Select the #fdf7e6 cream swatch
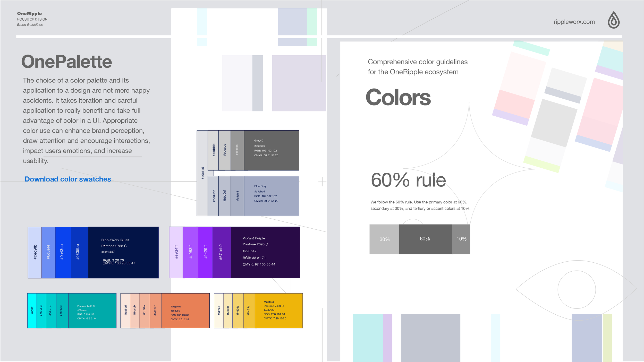 [x=219, y=311]
